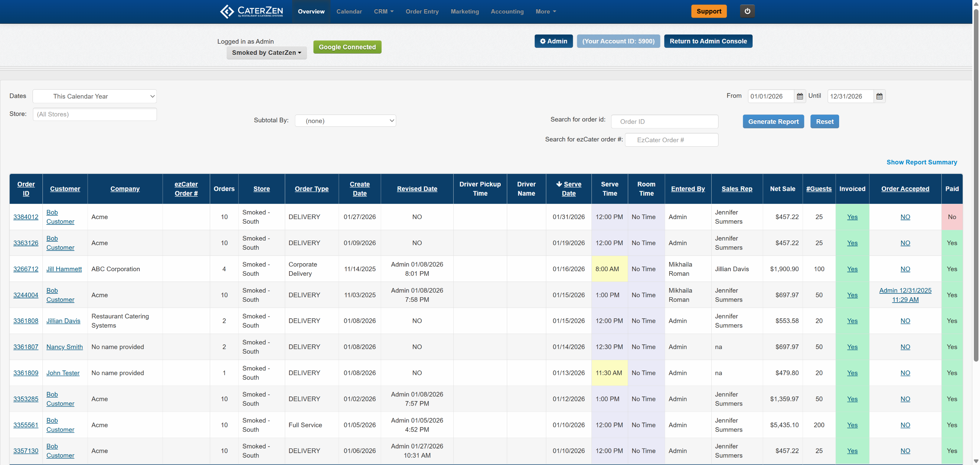Click the Order ID search field
Screen dimensions: 980x465
click(x=664, y=121)
